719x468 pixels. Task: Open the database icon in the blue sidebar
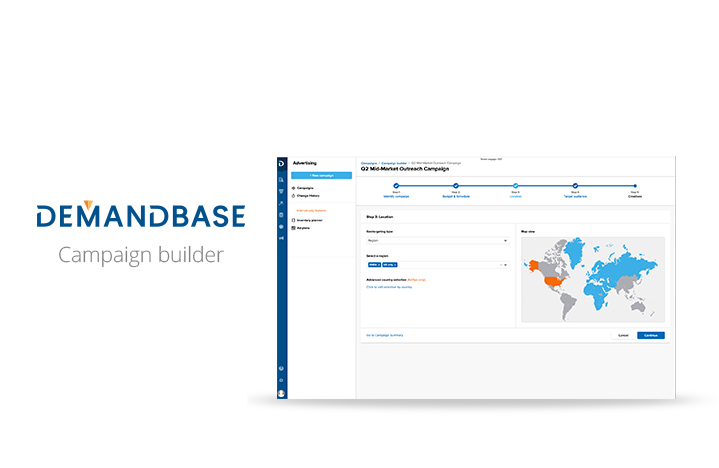[x=281, y=215]
